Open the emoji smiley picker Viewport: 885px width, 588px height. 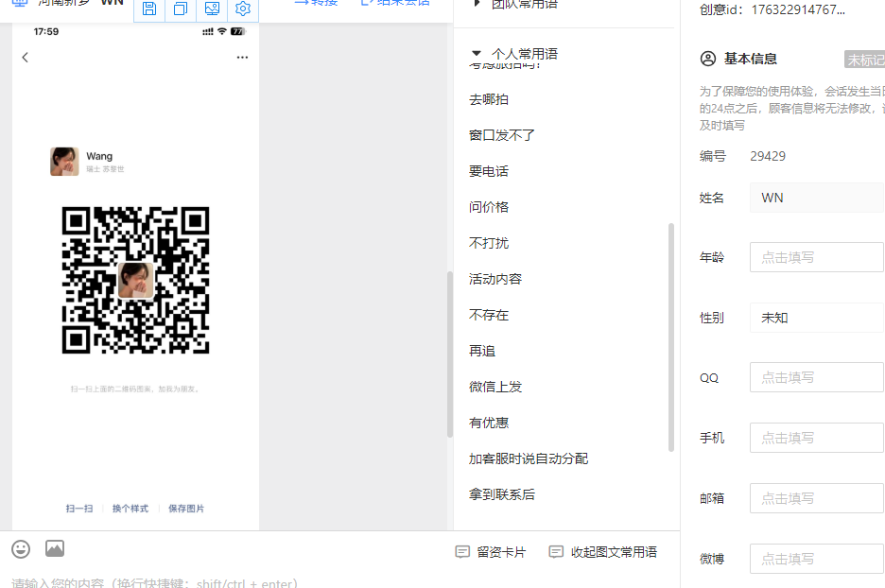(x=21, y=549)
